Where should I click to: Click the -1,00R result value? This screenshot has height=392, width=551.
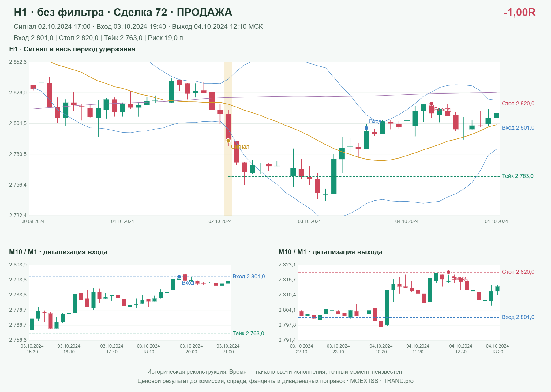pyautogui.click(x=519, y=12)
